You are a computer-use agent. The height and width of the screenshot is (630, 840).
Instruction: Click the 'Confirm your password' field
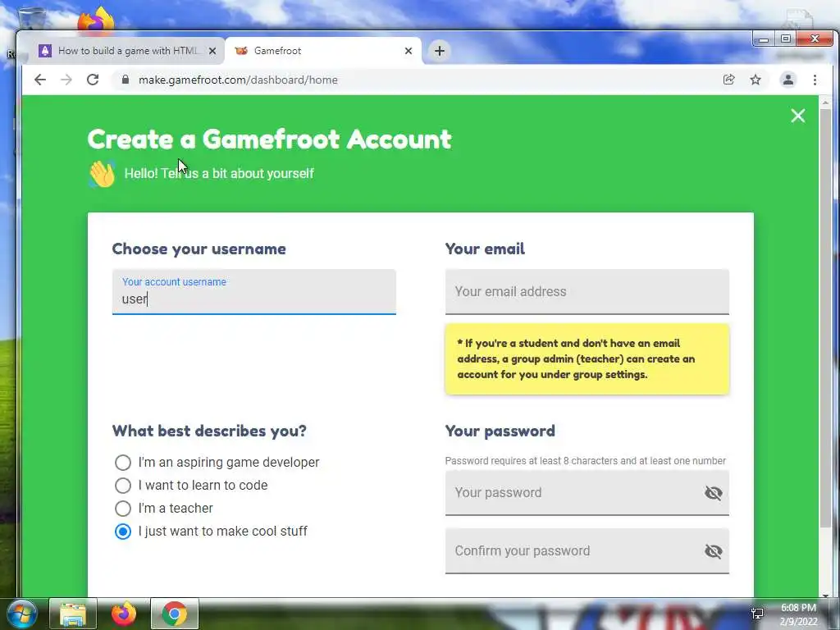[x=573, y=550]
